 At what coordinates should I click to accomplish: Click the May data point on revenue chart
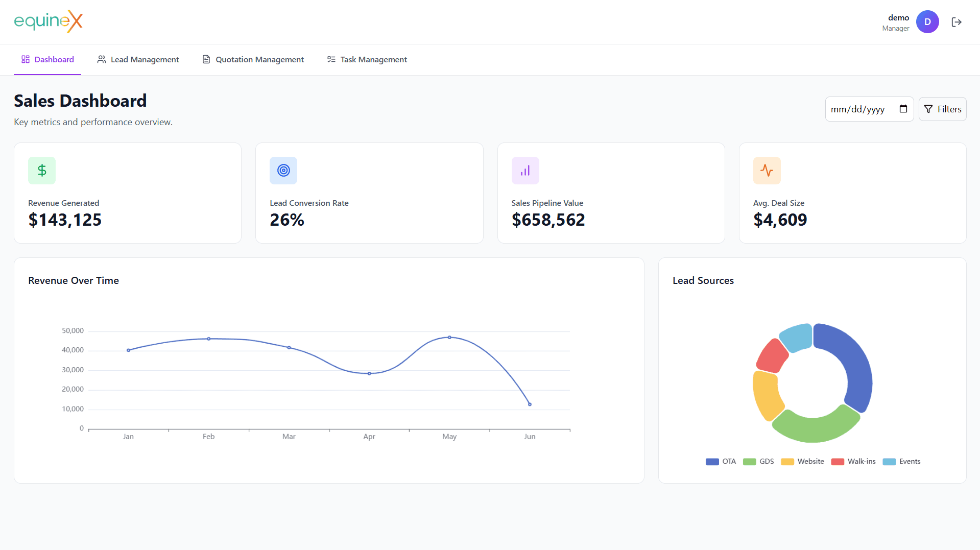(x=449, y=337)
